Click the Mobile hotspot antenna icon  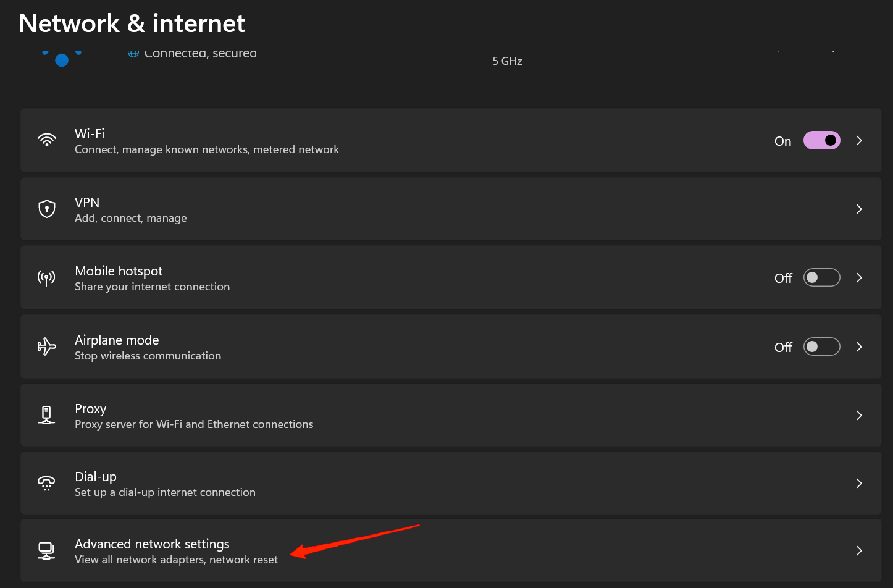46,278
